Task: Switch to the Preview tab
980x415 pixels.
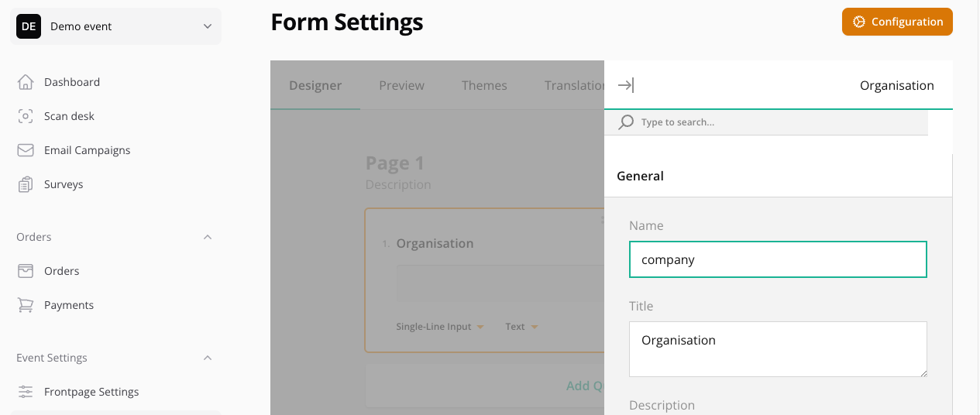Action: coord(401,85)
